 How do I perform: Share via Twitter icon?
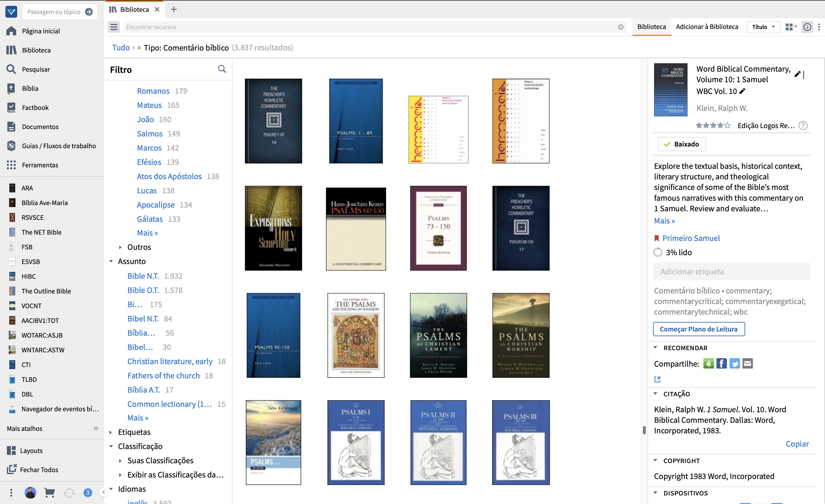coord(735,363)
